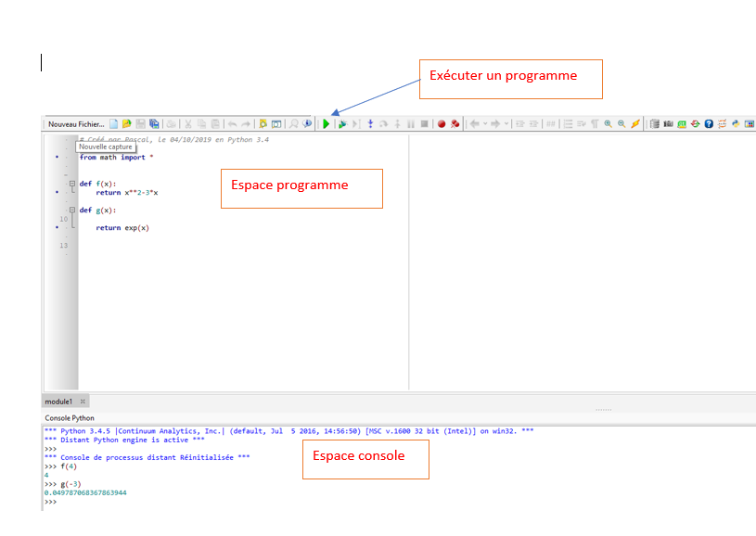
Task: Click the Zoom Out magnifier icon
Action: tap(622, 124)
